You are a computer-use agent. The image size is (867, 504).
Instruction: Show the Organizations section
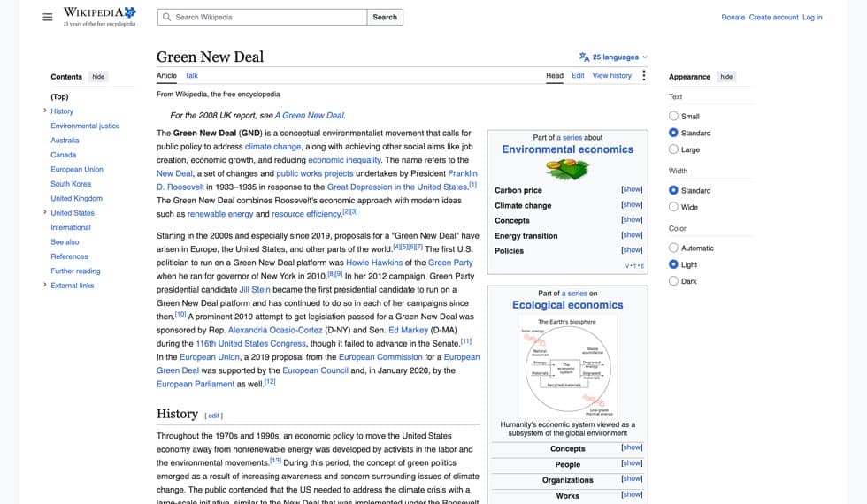tap(632, 478)
